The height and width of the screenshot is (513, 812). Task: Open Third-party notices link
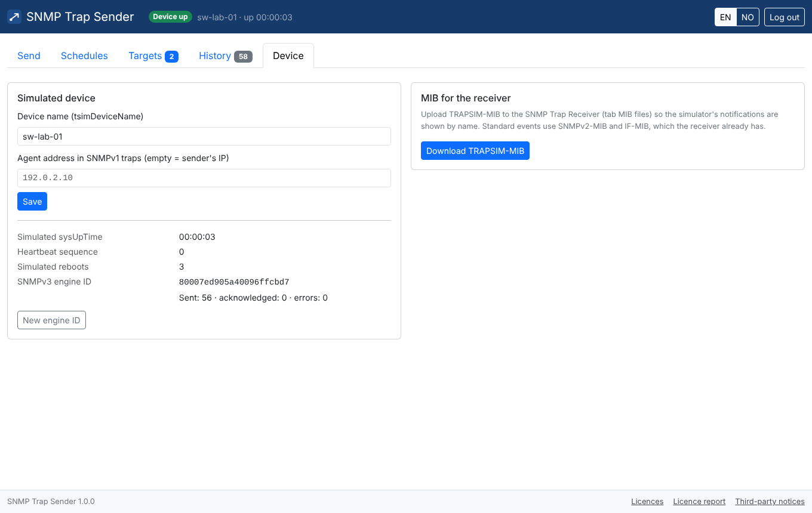[x=770, y=502]
